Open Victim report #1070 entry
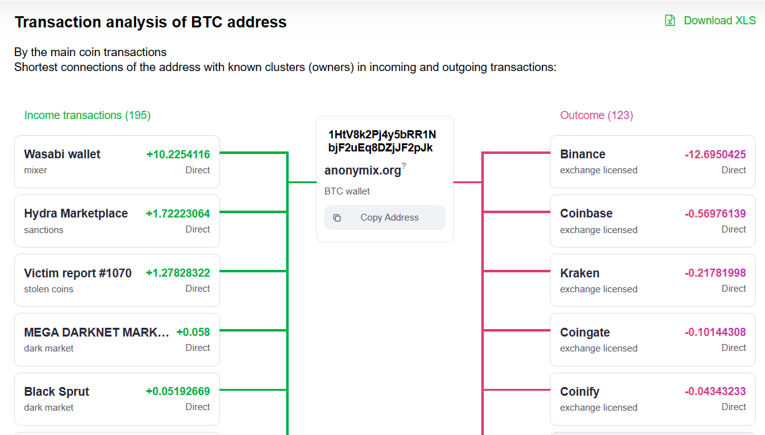 pos(117,280)
